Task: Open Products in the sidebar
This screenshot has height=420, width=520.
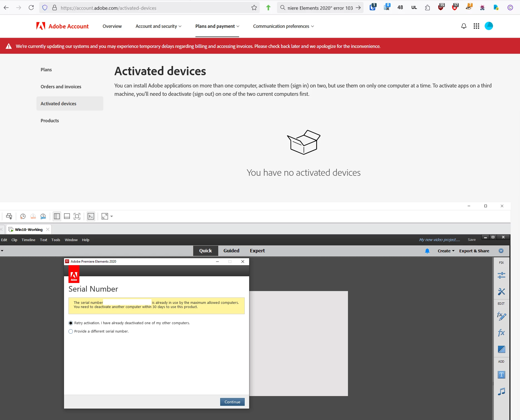Action: 50,121
